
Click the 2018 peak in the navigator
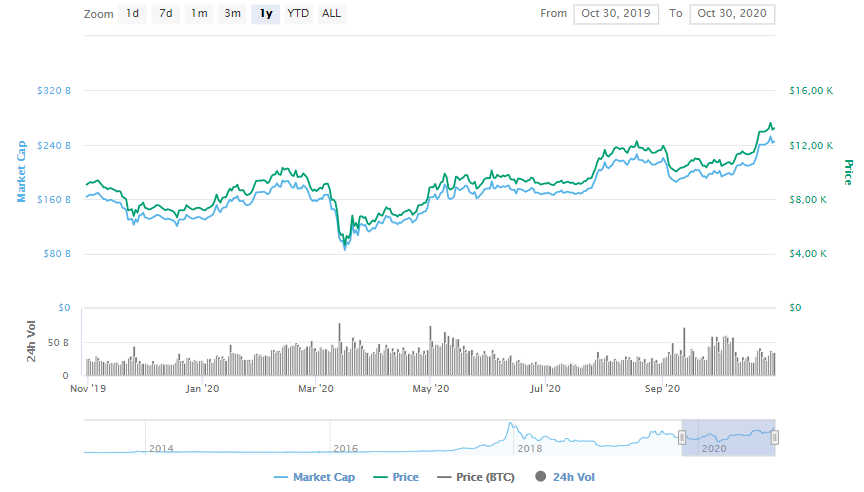pyautogui.click(x=510, y=426)
